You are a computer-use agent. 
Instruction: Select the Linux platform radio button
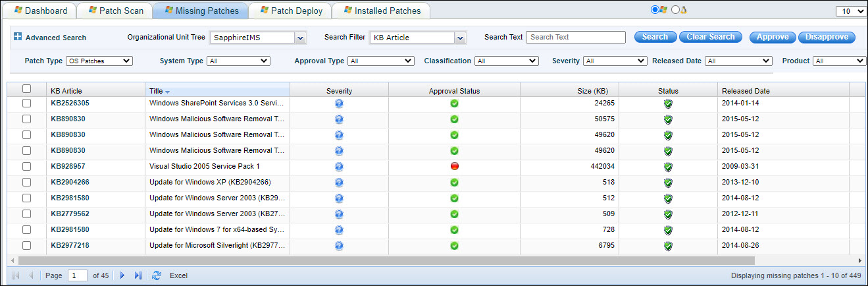tap(675, 10)
